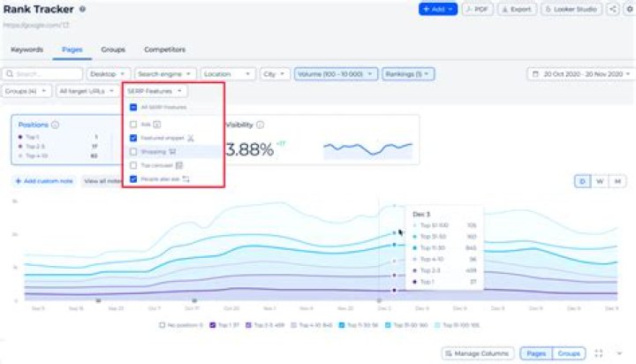Open settings via the gear icon
The image size is (636, 364).
(629, 9)
